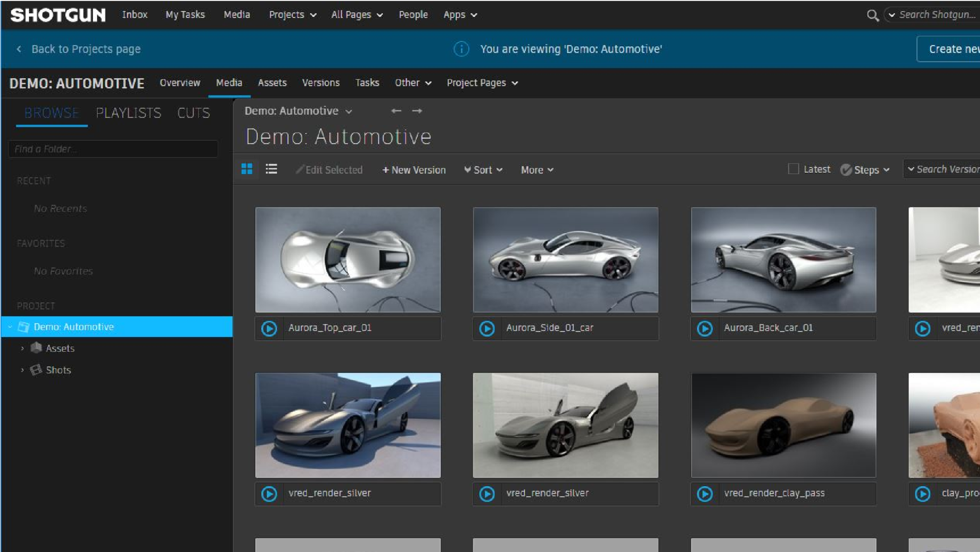The image size is (980, 552).
Task: Switch to list view
Action: click(272, 169)
